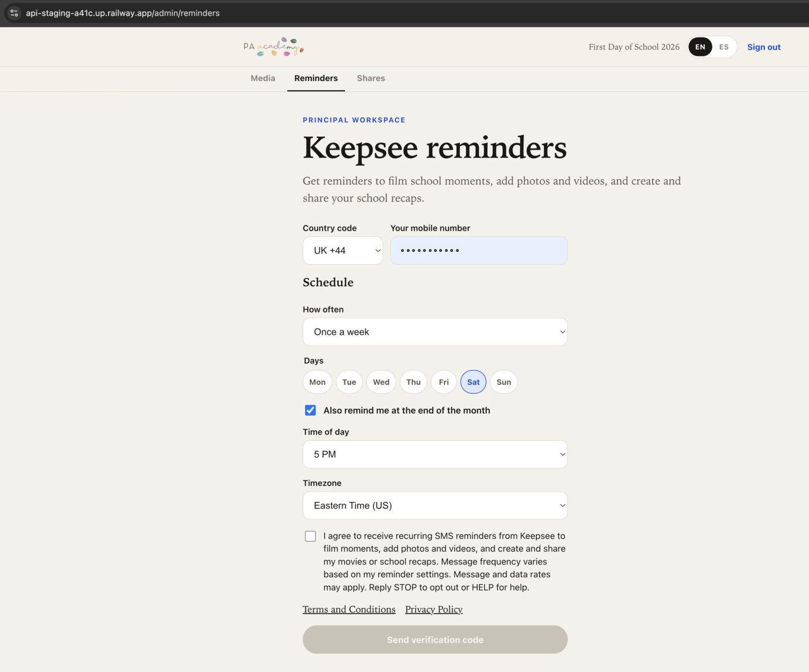Screen dimensions: 809x672
Task: Uncheck end of the month reminder checkbox
Action: point(310,410)
